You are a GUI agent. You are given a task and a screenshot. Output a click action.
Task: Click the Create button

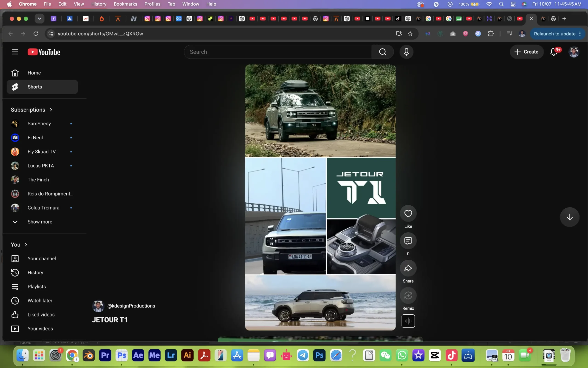tap(526, 52)
